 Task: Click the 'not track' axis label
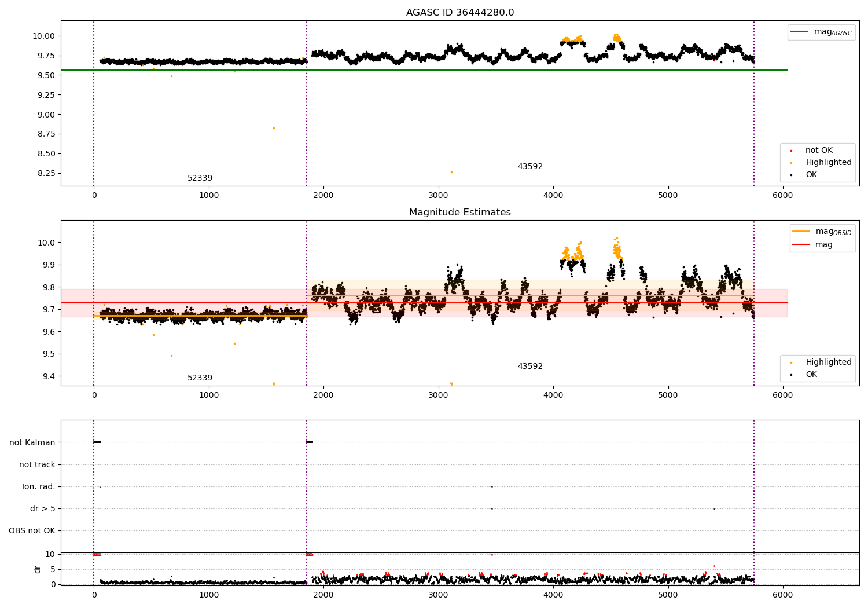[x=37, y=464]
